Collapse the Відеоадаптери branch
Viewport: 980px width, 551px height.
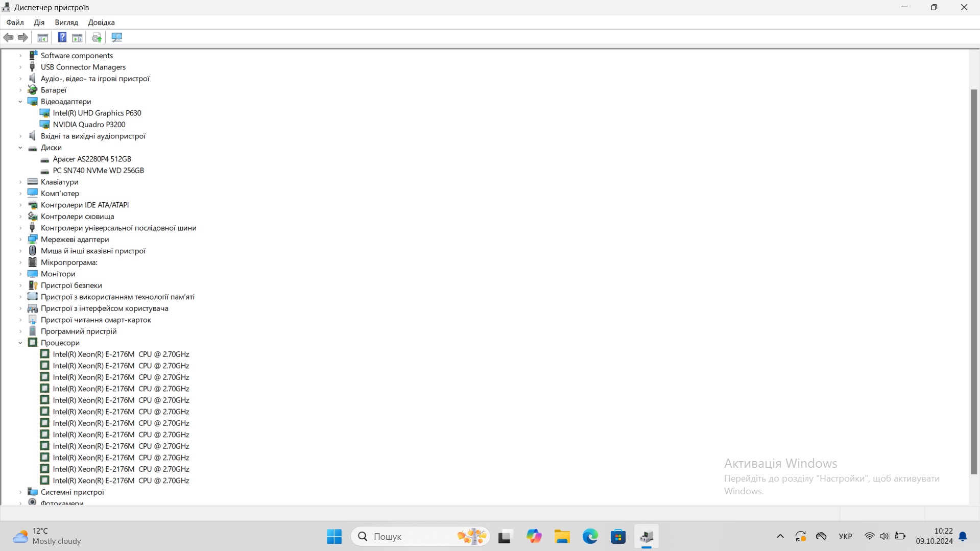click(20, 102)
